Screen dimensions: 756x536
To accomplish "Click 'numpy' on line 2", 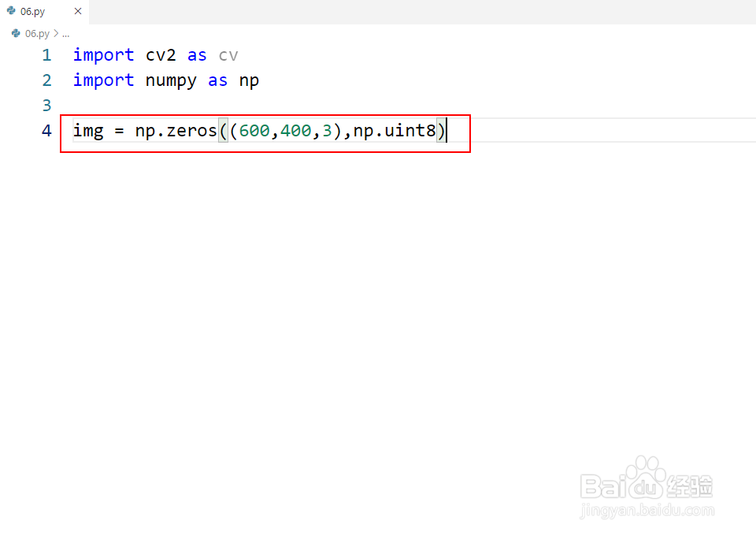I will pos(171,80).
